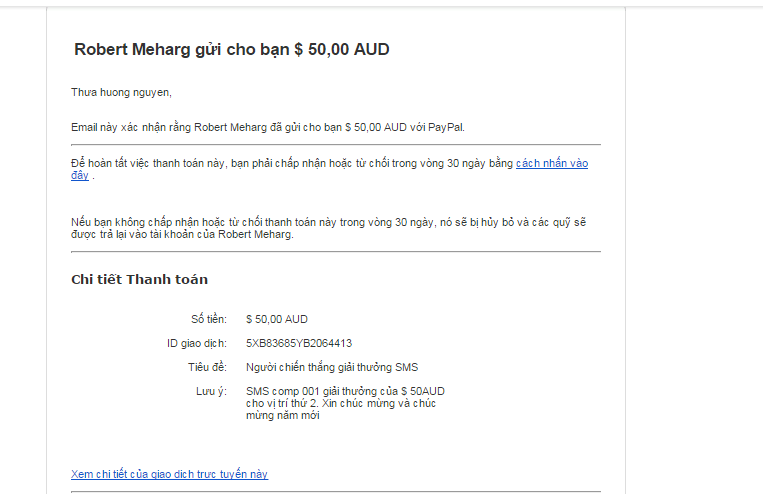Click the 'Số tiền:' label
The image size is (763, 494).
[x=210, y=319]
